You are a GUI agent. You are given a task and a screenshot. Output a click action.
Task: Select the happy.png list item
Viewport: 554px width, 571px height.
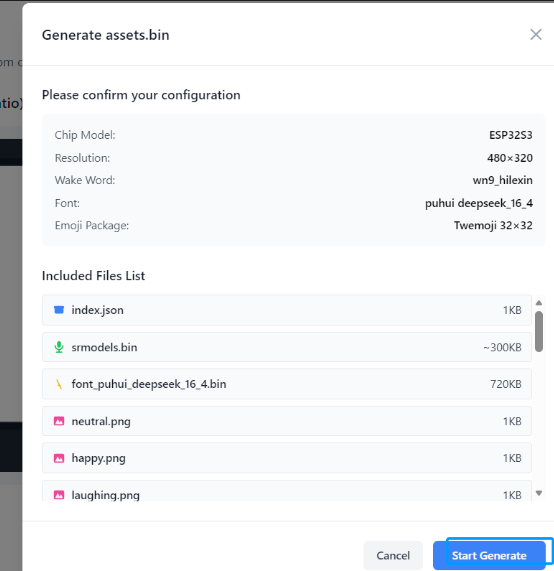pyautogui.click(x=287, y=458)
